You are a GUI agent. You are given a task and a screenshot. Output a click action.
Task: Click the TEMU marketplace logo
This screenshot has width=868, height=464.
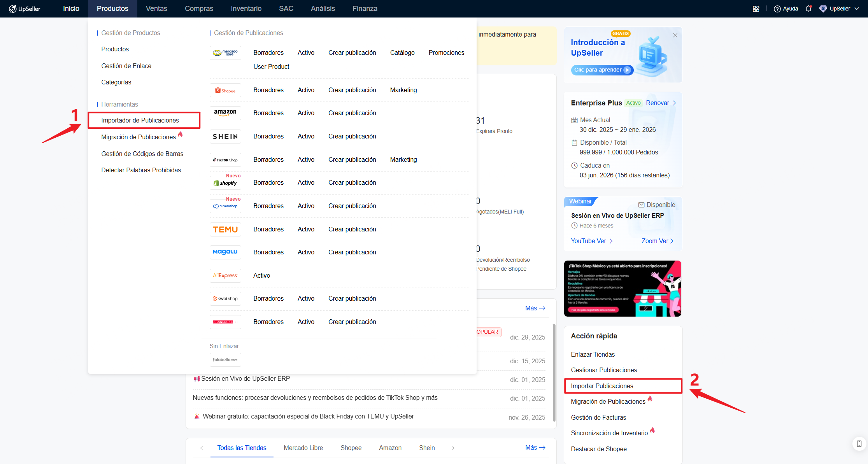(225, 229)
